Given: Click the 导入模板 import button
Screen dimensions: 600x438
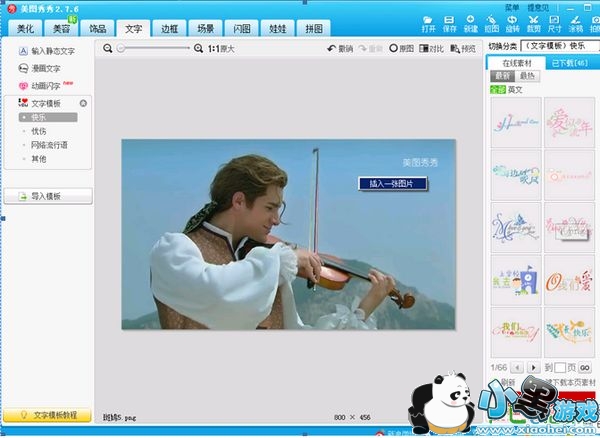Looking at the screenshot, I should tap(48, 196).
